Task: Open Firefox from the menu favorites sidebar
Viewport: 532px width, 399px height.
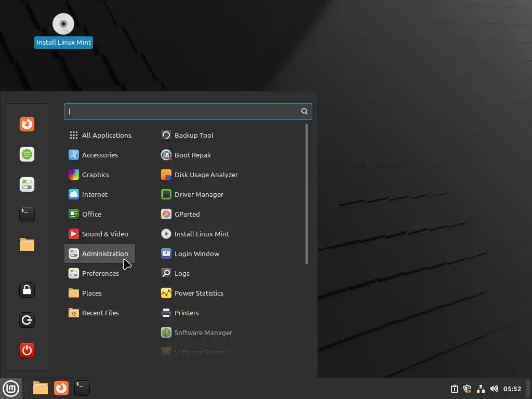Action: point(27,124)
